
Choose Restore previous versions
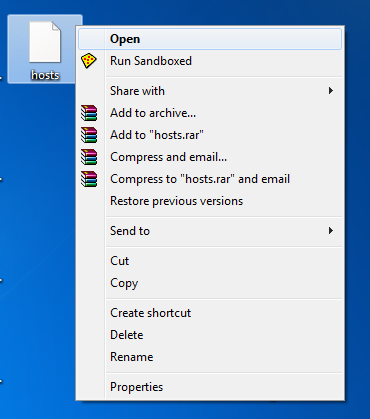(210, 201)
